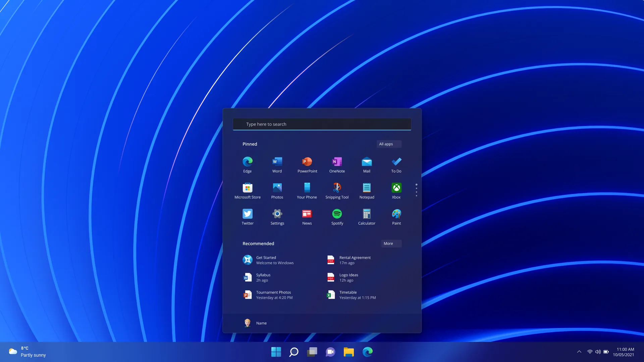The height and width of the screenshot is (362, 644).
Task: Open the Twitter pinned app
Action: click(248, 217)
